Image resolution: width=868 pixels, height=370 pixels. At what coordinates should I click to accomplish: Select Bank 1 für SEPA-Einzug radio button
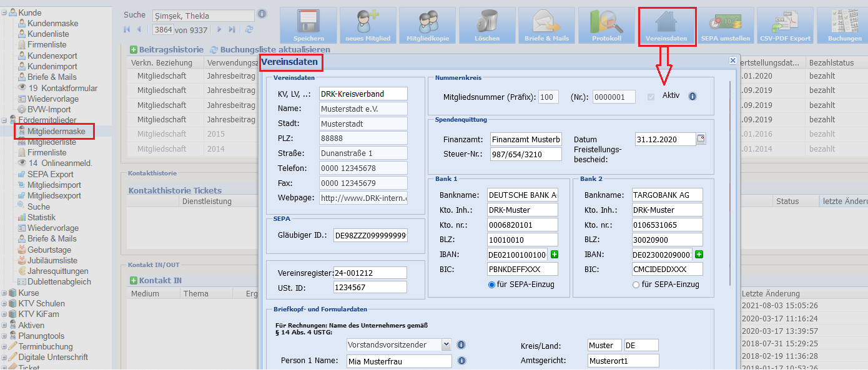click(x=492, y=285)
